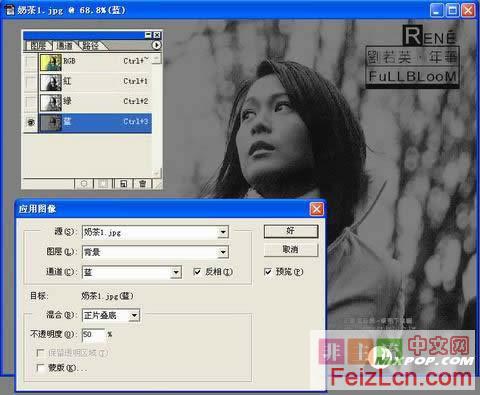Click the Cancel (取消) button

(291, 250)
